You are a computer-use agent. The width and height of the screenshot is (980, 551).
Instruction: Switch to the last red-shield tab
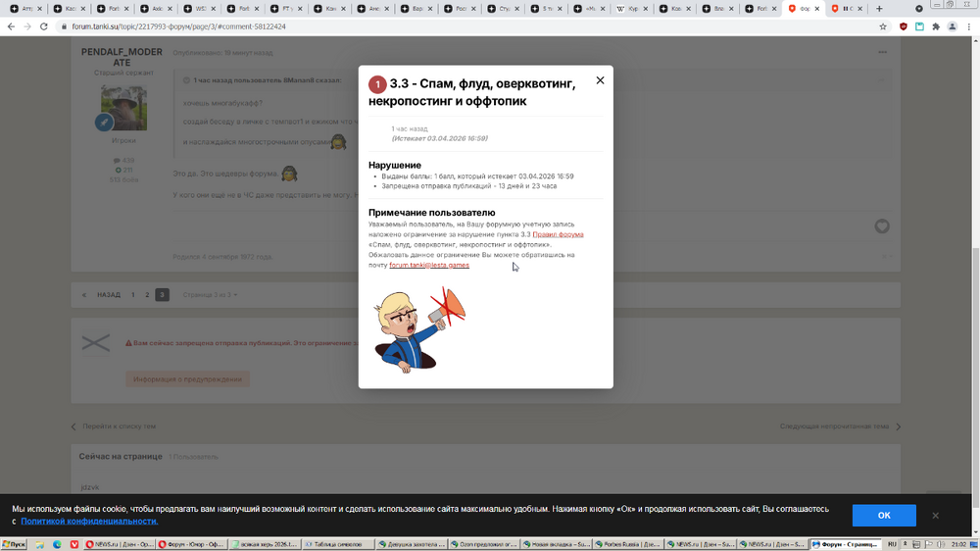point(845,9)
